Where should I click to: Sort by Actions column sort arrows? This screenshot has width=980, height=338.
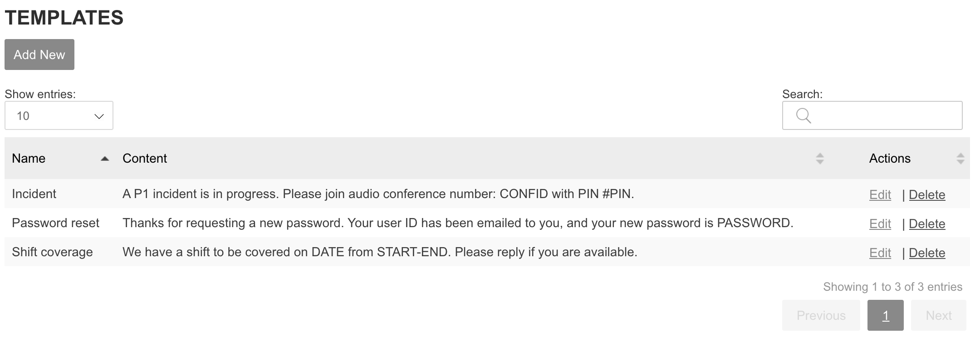click(x=960, y=159)
